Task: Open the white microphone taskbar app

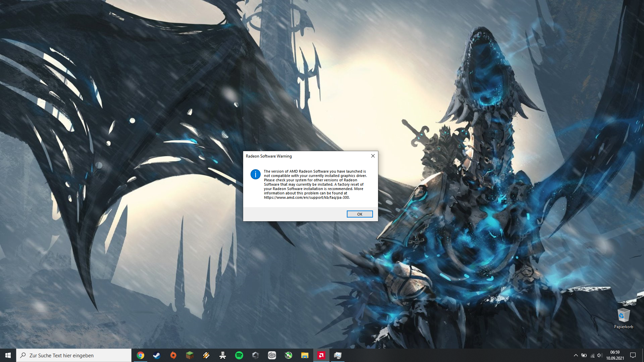Action: (x=222, y=355)
